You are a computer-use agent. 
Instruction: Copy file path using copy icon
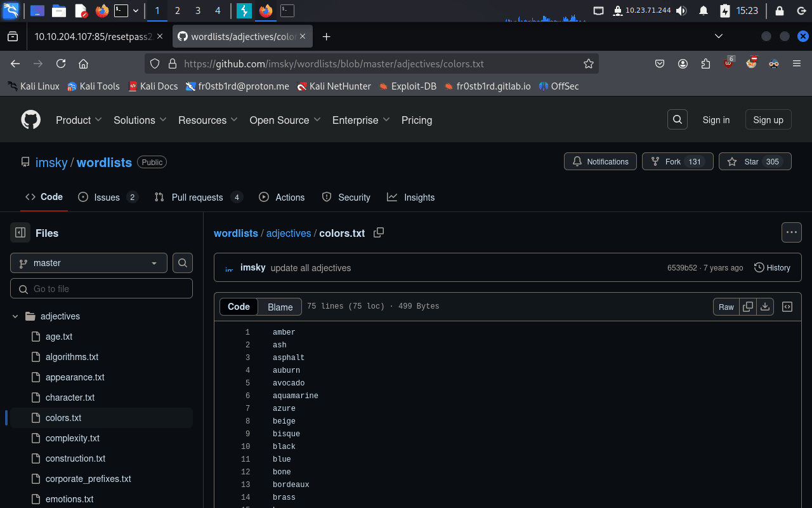[379, 233]
